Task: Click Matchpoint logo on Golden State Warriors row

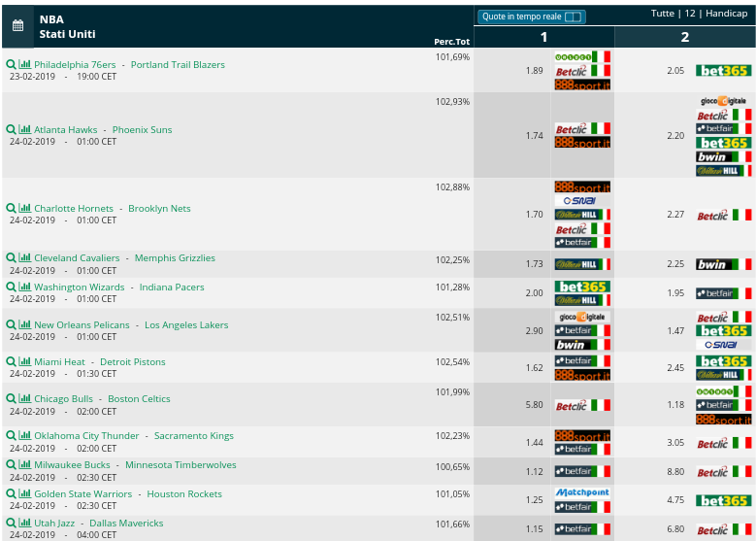Action: point(582,492)
